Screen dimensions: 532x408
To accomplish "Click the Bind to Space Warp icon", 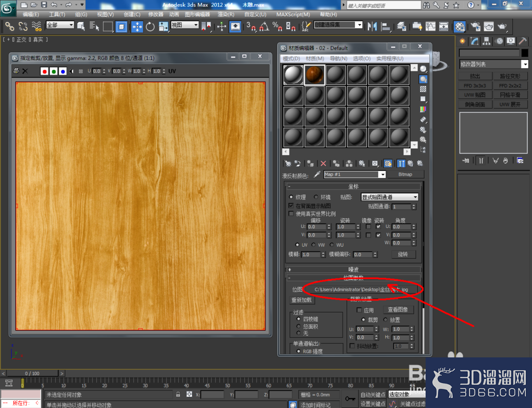I will point(36,26).
